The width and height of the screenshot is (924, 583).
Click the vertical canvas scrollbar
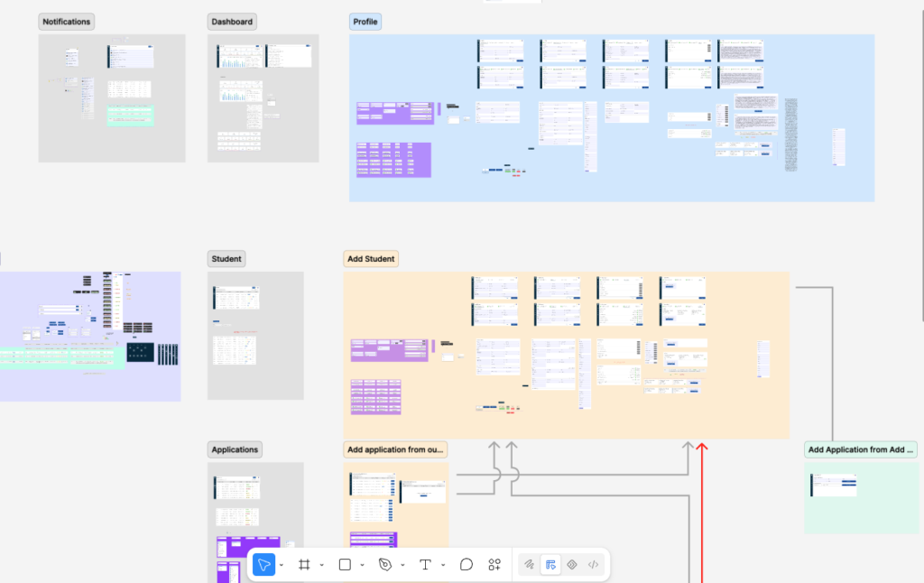coord(921,165)
